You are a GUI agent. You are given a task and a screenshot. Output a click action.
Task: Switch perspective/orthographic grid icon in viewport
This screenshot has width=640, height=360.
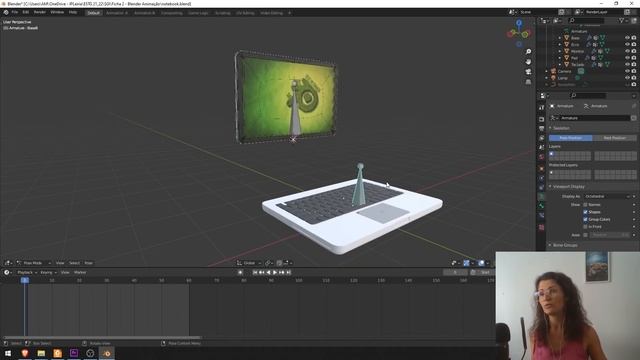point(528,82)
